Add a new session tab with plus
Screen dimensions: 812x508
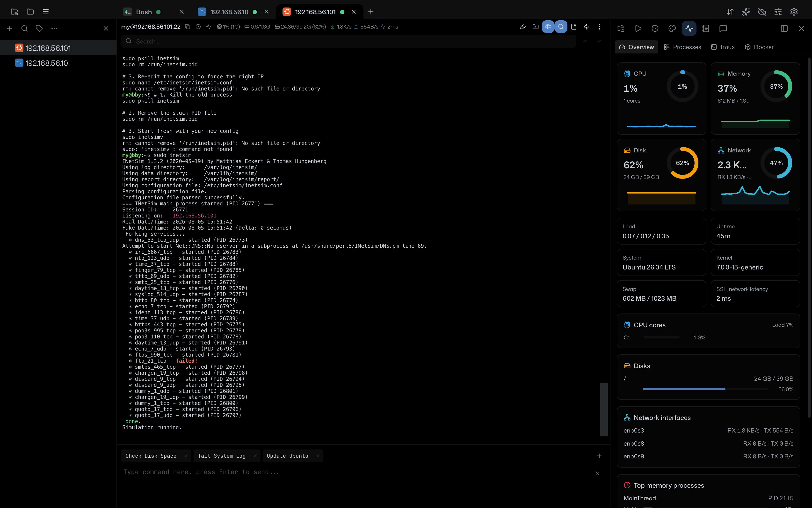click(371, 12)
